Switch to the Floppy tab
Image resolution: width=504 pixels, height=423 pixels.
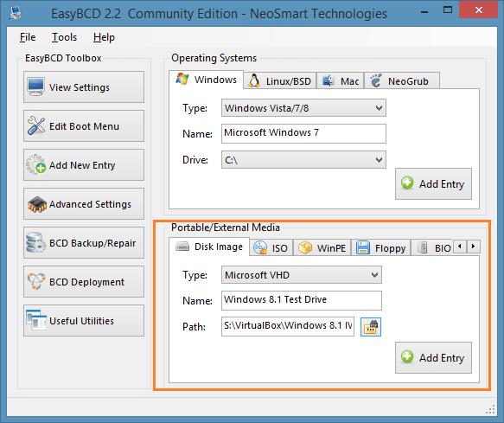(x=380, y=248)
